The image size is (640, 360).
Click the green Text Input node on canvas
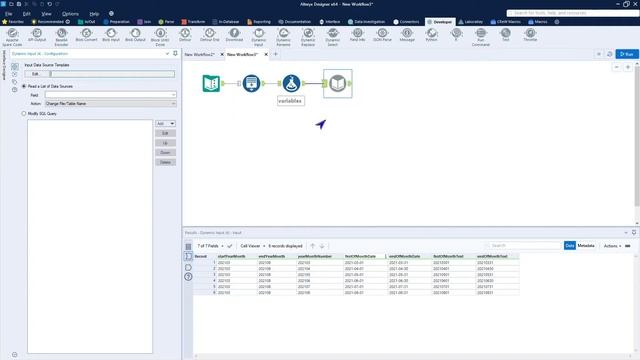coord(211,83)
